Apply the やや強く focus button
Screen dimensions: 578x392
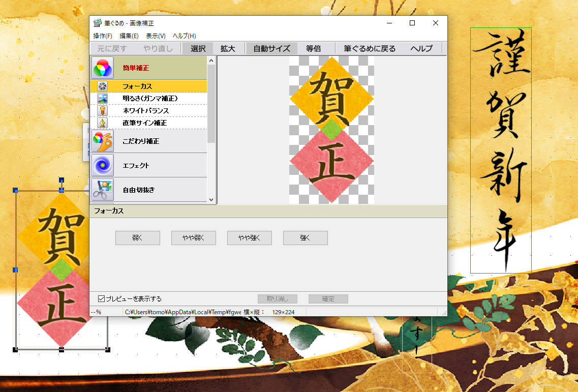[x=249, y=238]
